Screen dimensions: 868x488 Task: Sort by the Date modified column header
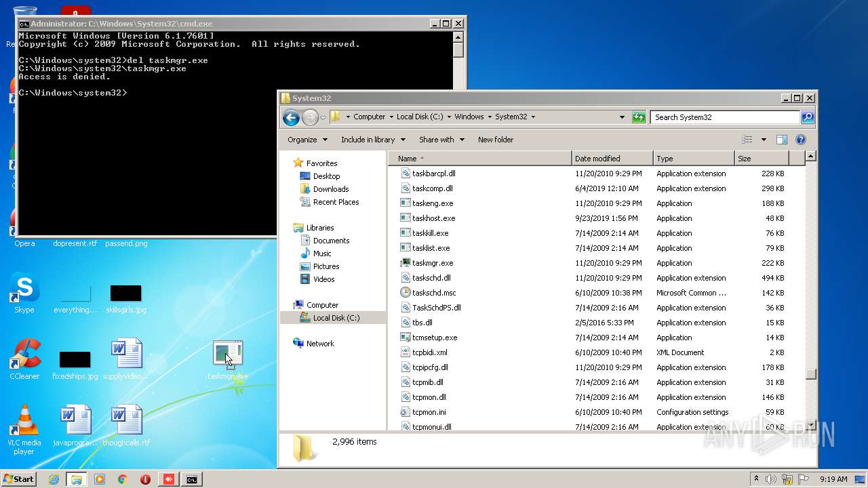[x=612, y=159]
